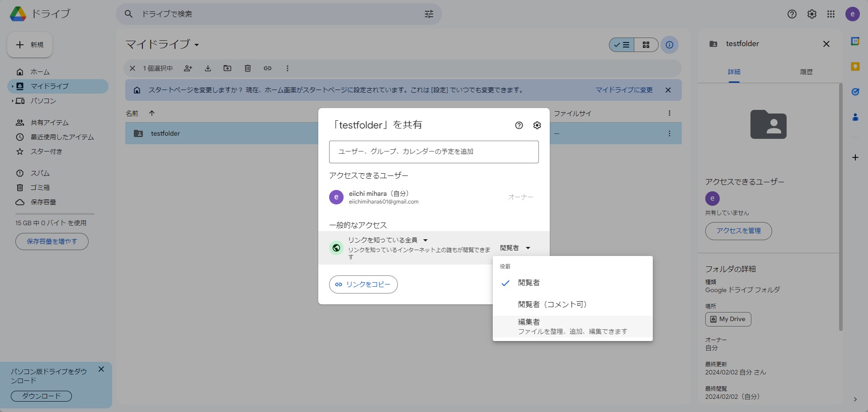Expand マイドライブ in the sidebar tree

click(x=12, y=86)
